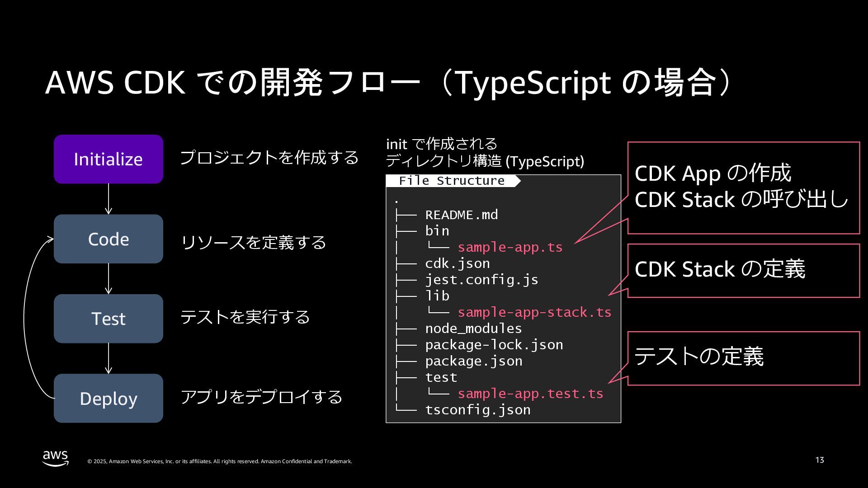Click the AWS logo in footer

[56, 458]
